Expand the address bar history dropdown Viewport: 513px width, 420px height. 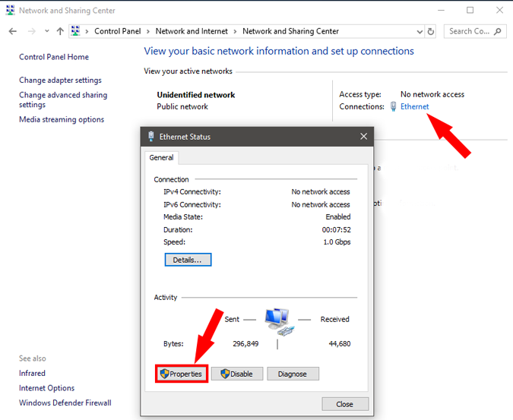420,31
